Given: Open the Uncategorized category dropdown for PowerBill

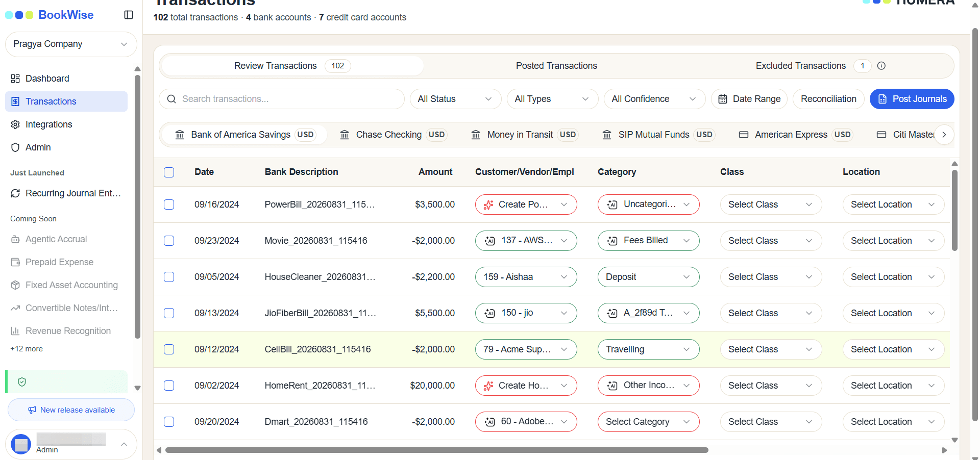Looking at the screenshot, I should pos(648,205).
